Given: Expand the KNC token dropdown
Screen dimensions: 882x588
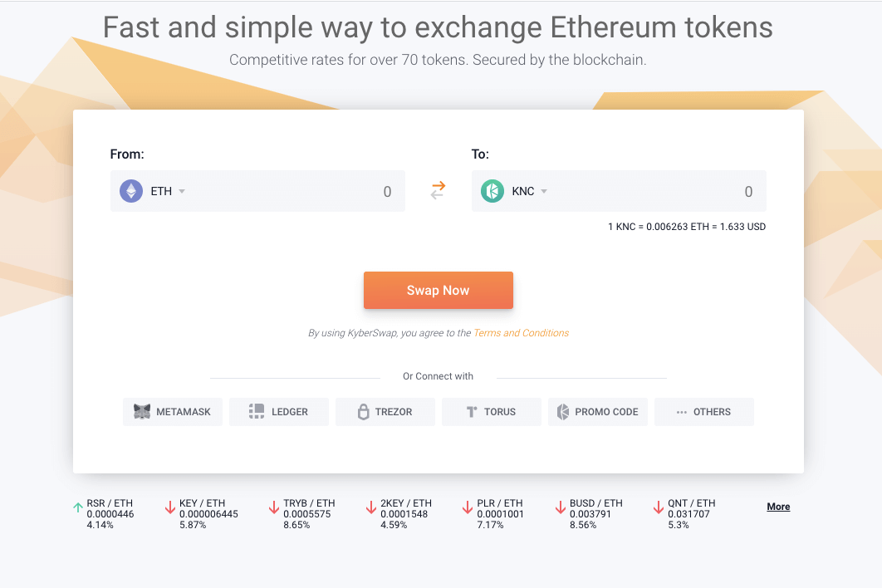Looking at the screenshot, I should pos(544,191).
